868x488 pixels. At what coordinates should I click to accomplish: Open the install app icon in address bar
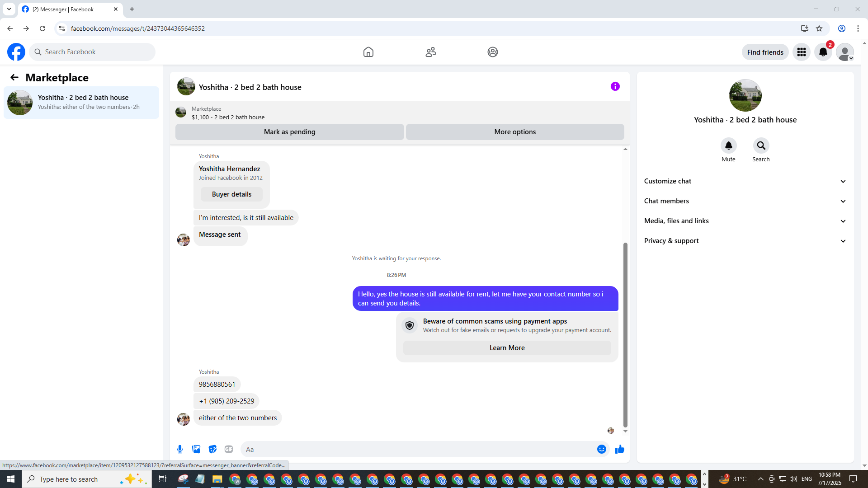pos(805,28)
